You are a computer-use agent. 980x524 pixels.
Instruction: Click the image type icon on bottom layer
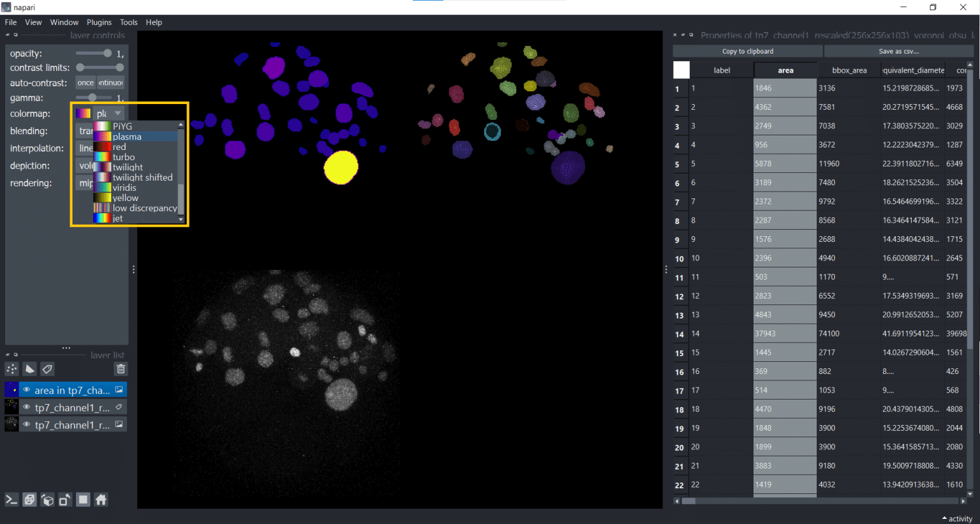(x=119, y=424)
